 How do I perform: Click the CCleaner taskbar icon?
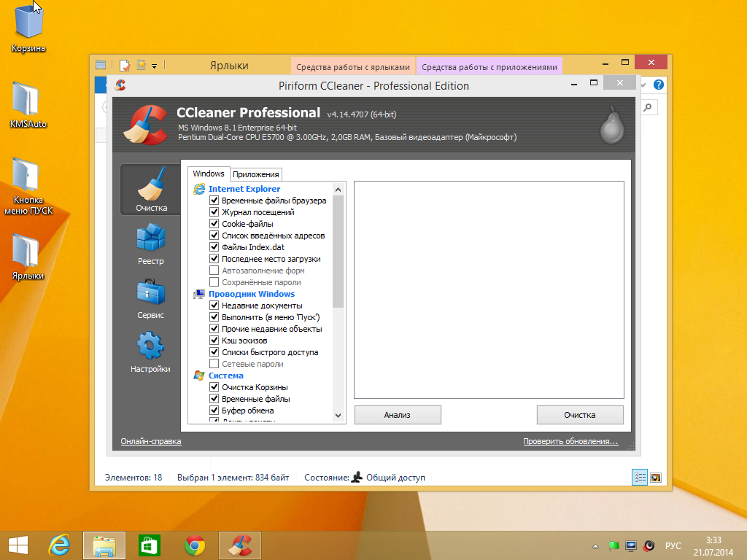[239, 545]
